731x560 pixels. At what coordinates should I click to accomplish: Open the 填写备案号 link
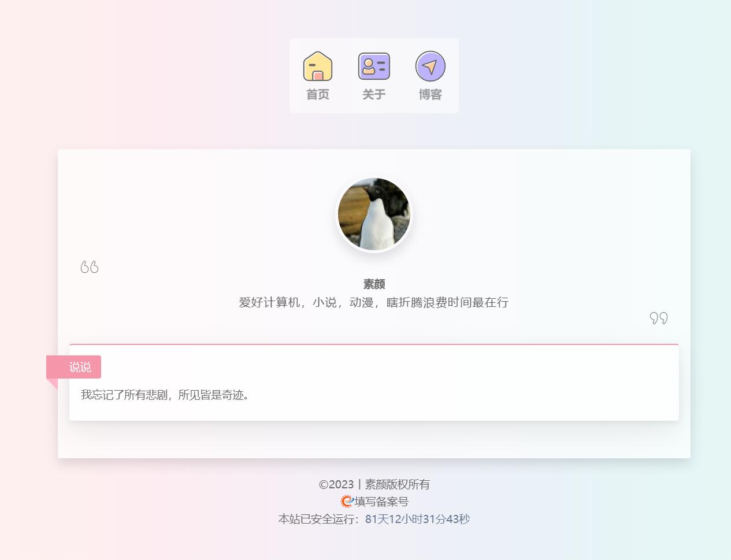[x=381, y=501]
